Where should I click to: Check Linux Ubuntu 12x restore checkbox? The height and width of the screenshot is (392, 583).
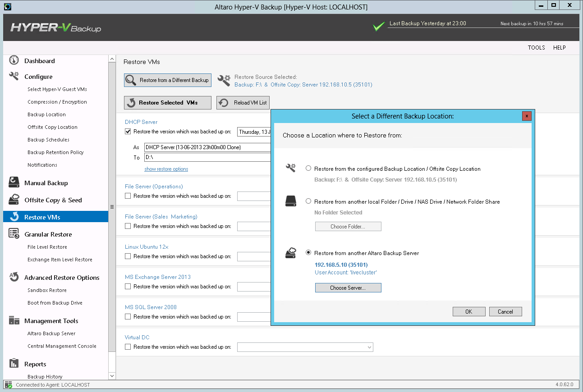point(128,256)
